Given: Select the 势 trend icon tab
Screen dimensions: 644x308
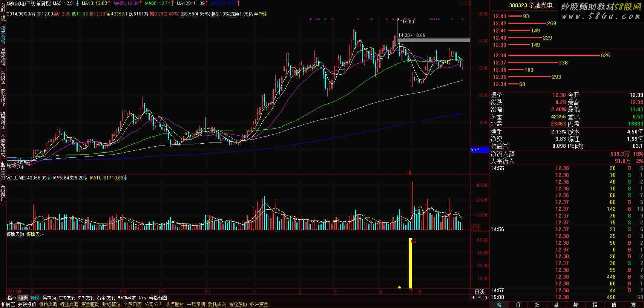Looking at the screenshot, I should click(575, 305).
